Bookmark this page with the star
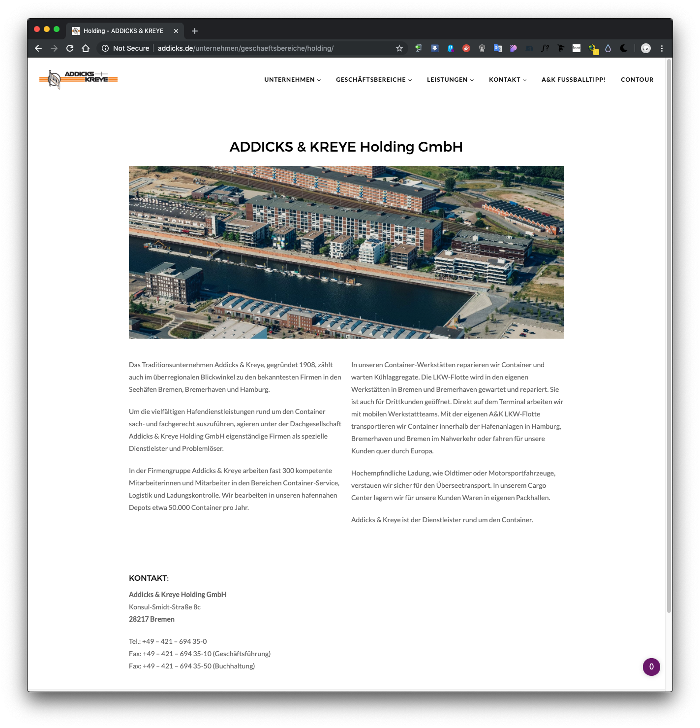The height and width of the screenshot is (728, 700). point(399,48)
